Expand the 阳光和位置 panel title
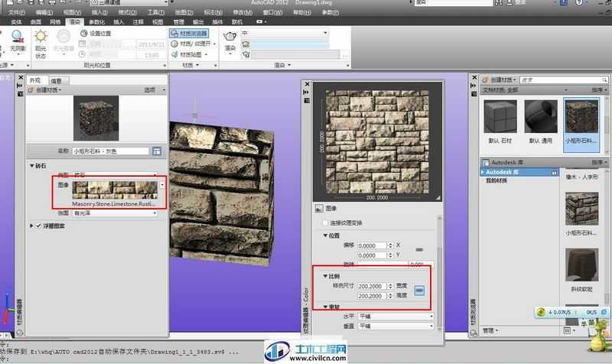 [97, 65]
